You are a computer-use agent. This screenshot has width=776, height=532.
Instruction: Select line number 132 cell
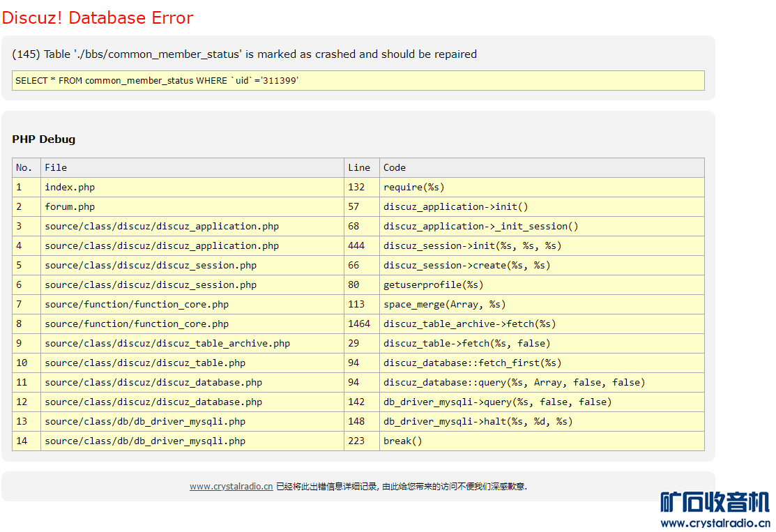pos(362,187)
